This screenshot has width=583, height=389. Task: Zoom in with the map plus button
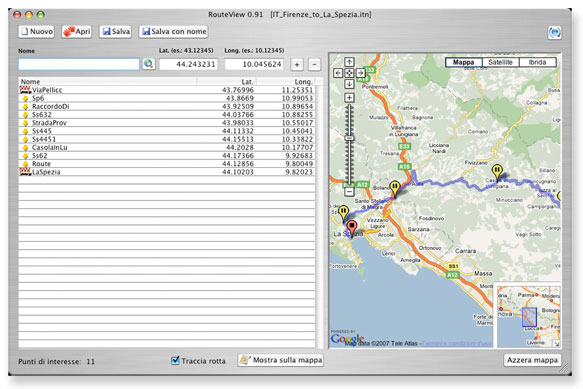click(x=349, y=98)
